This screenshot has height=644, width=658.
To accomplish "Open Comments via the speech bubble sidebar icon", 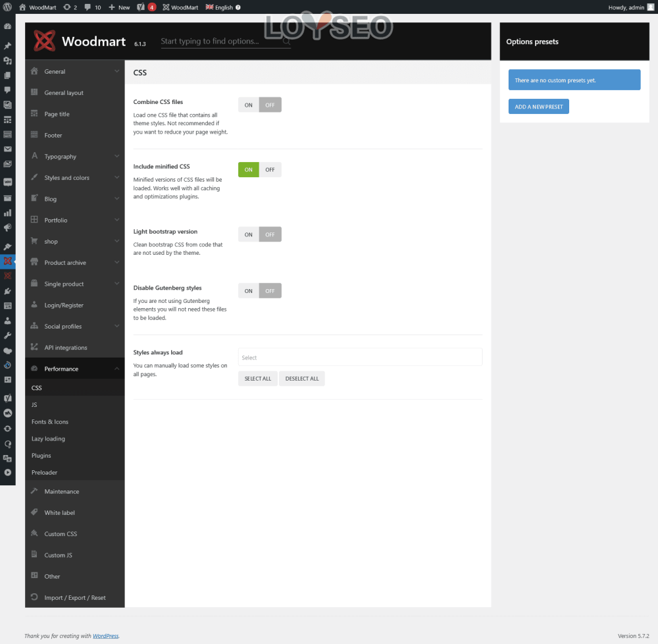I will point(7,90).
